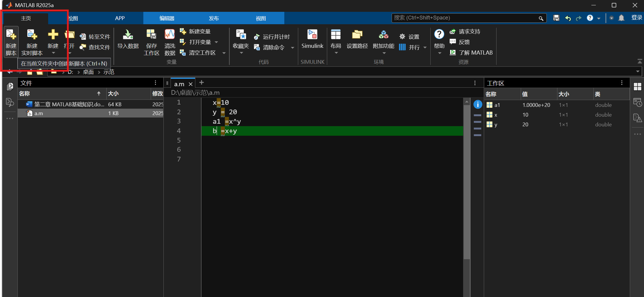Click the Layout (布局) icon
The image size is (644, 297).
pyautogui.click(x=336, y=35)
